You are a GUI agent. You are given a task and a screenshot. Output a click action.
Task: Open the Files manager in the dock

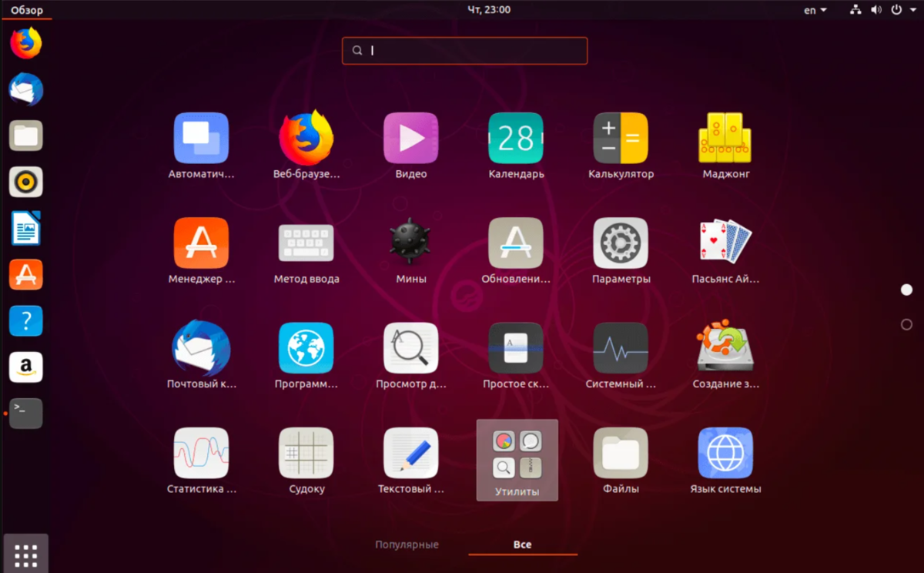pos(25,136)
